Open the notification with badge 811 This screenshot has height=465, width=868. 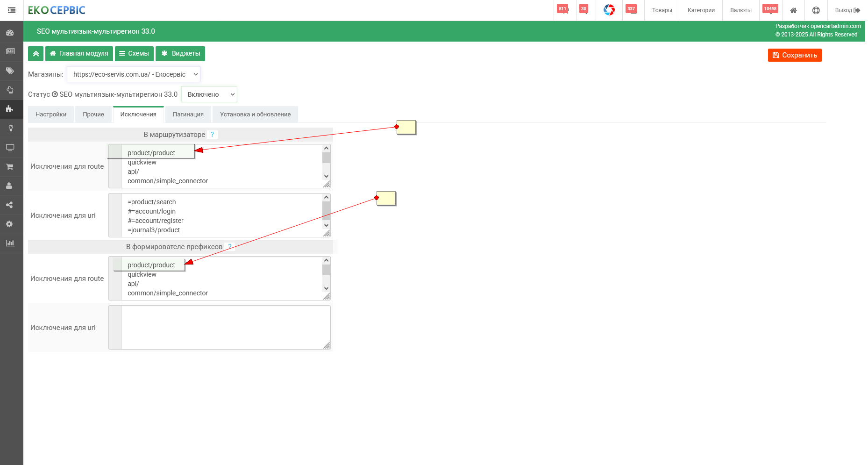point(563,9)
